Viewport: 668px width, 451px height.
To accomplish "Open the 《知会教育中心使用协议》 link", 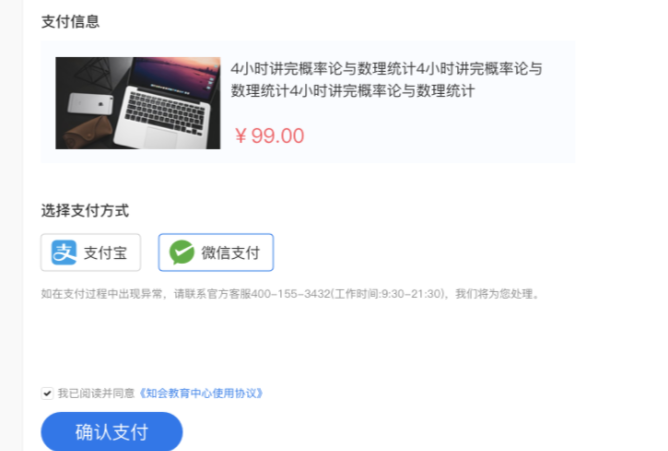I will click(x=201, y=393).
